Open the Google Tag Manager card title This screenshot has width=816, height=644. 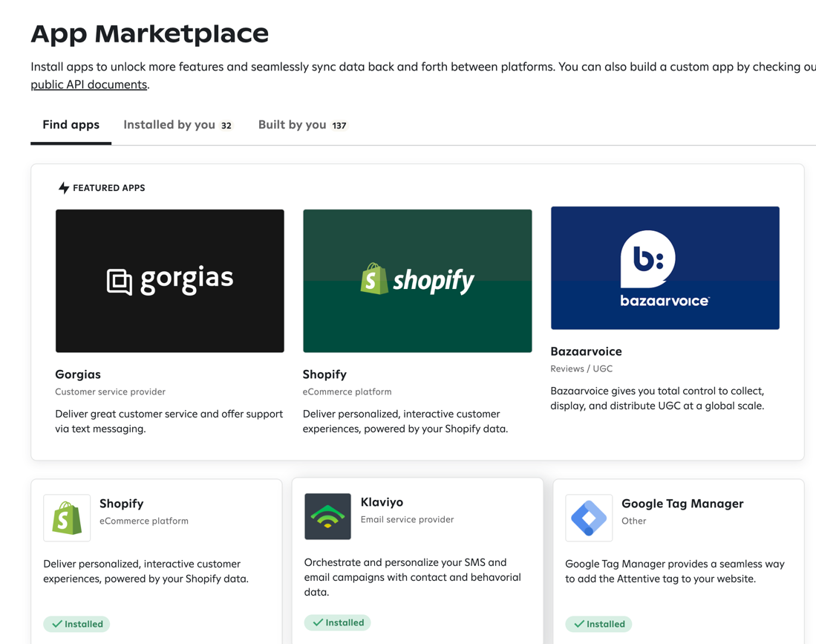[x=682, y=504]
